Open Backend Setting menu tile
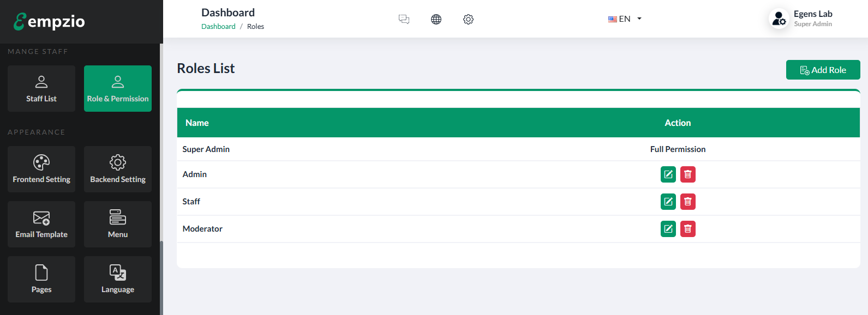 tap(118, 169)
